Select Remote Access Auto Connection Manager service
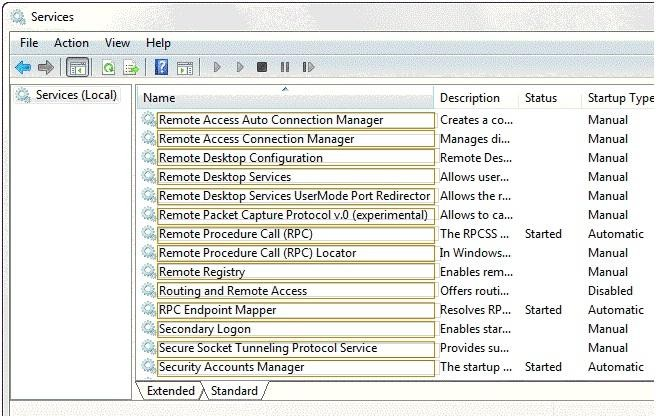This screenshot has width=658, height=416. pos(295,120)
